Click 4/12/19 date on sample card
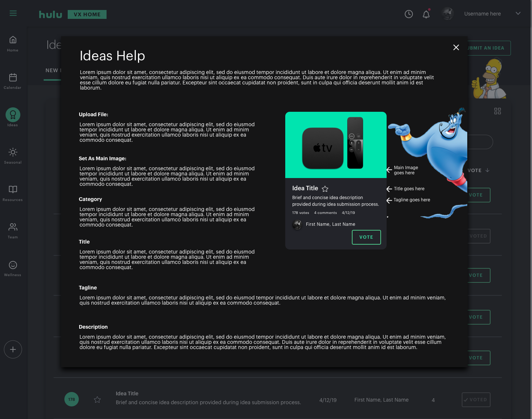The width and height of the screenshot is (532, 419). pos(349,213)
